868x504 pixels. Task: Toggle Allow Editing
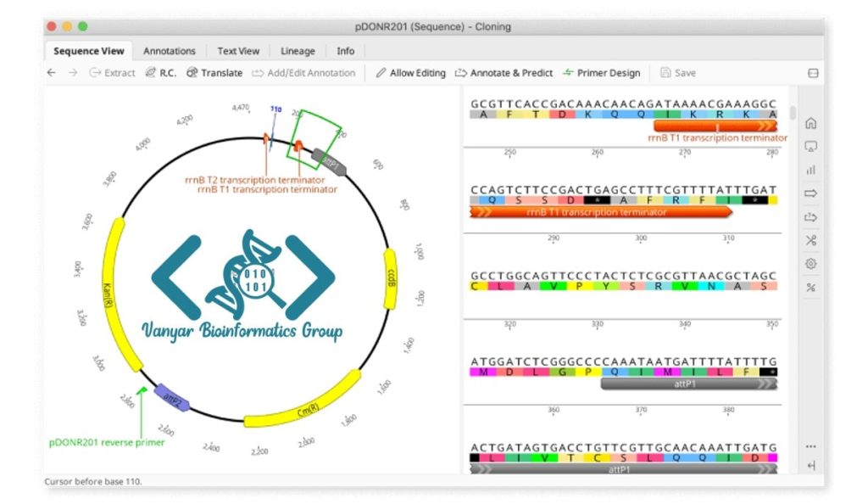coord(410,73)
